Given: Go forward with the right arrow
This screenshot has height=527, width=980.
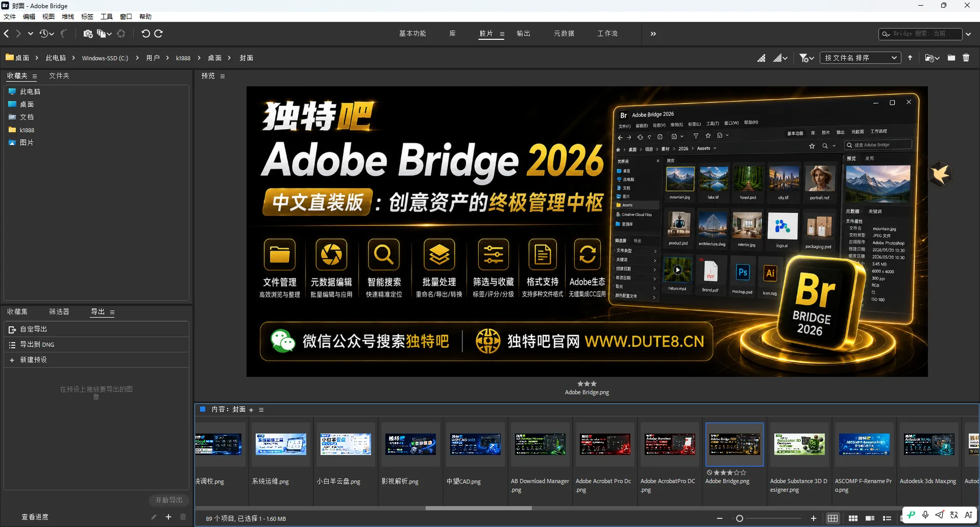Looking at the screenshot, I should pos(18,34).
